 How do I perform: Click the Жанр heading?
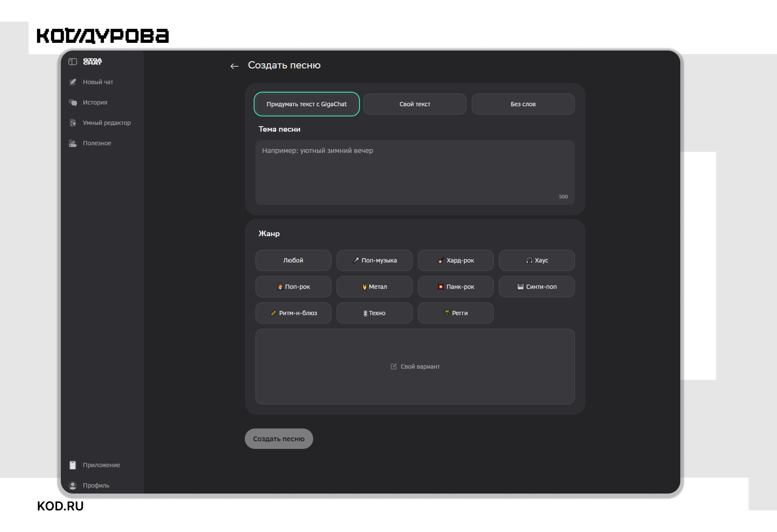tap(269, 234)
